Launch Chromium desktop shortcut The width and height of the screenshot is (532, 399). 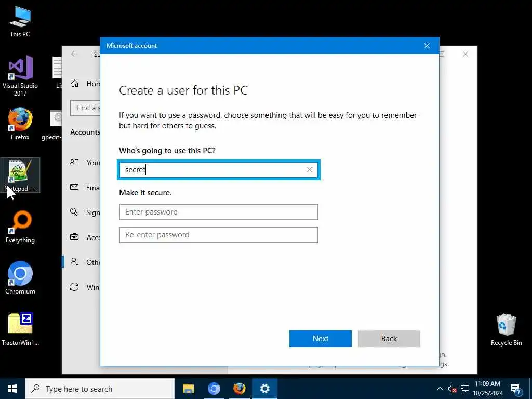[20, 277]
